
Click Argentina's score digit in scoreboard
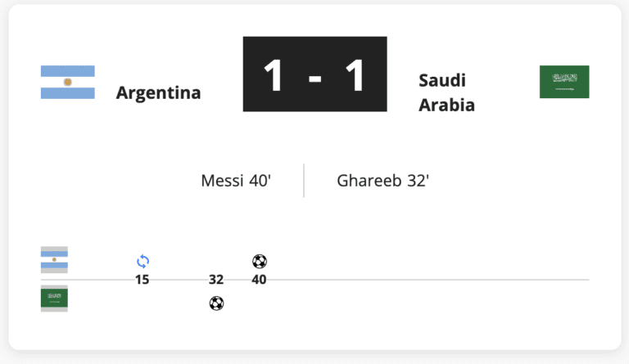pyautogui.click(x=274, y=75)
